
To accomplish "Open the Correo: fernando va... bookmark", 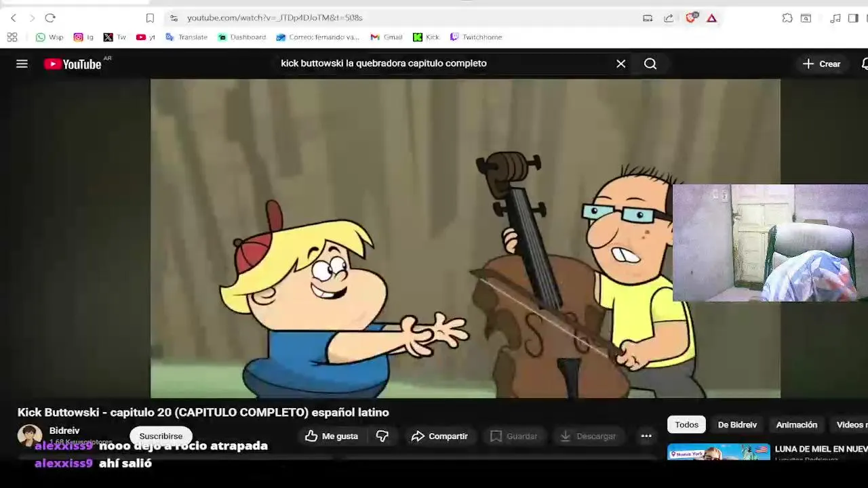I will (x=318, y=37).
